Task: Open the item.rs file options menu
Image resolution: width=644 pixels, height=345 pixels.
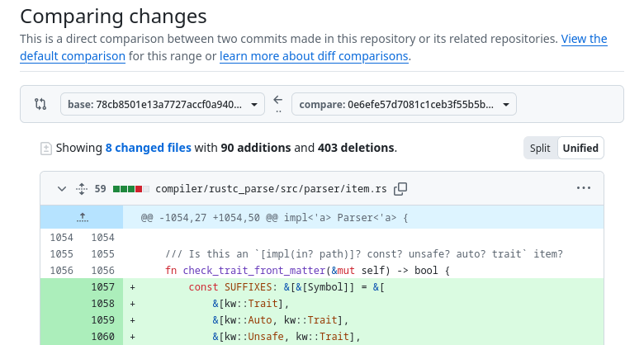Action: point(583,188)
